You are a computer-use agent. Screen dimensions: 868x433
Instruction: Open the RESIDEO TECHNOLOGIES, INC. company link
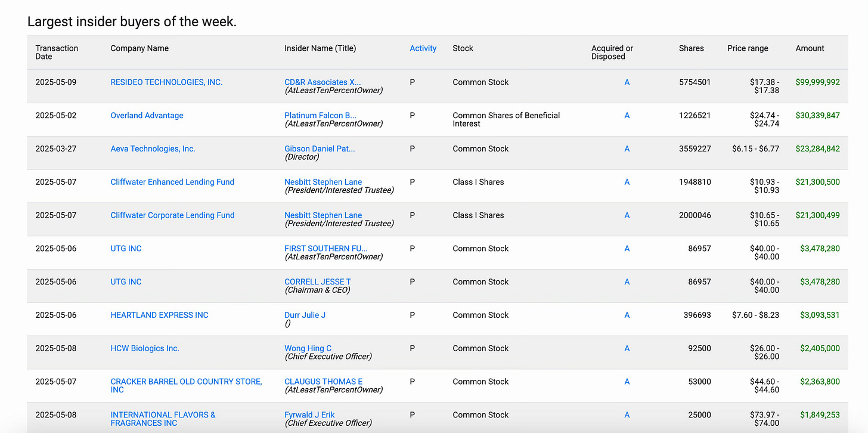166,82
